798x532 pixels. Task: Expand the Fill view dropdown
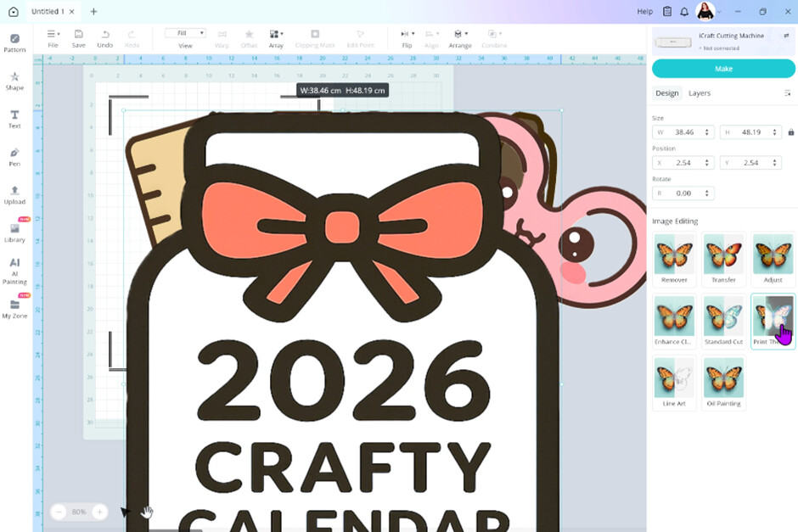coord(185,33)
